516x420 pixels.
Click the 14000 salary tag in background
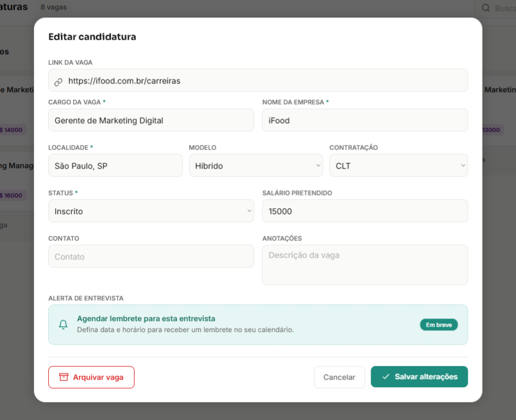click(12, 129)
